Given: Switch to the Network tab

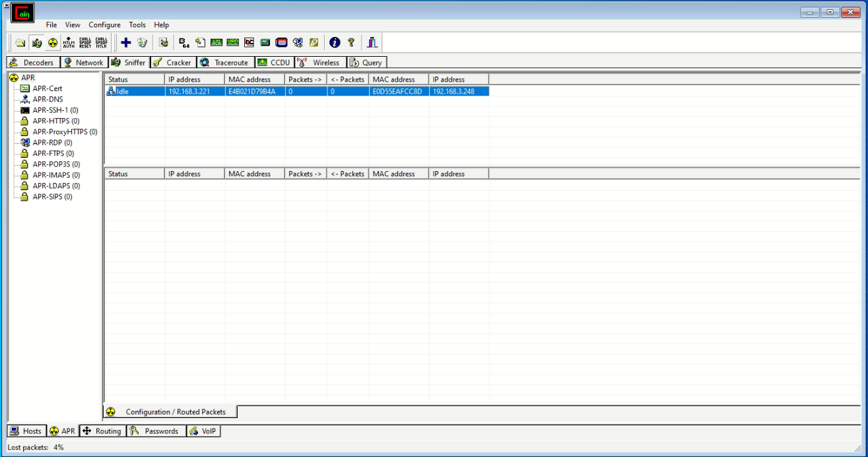Looking at the screenshot, I should point(83,63).
